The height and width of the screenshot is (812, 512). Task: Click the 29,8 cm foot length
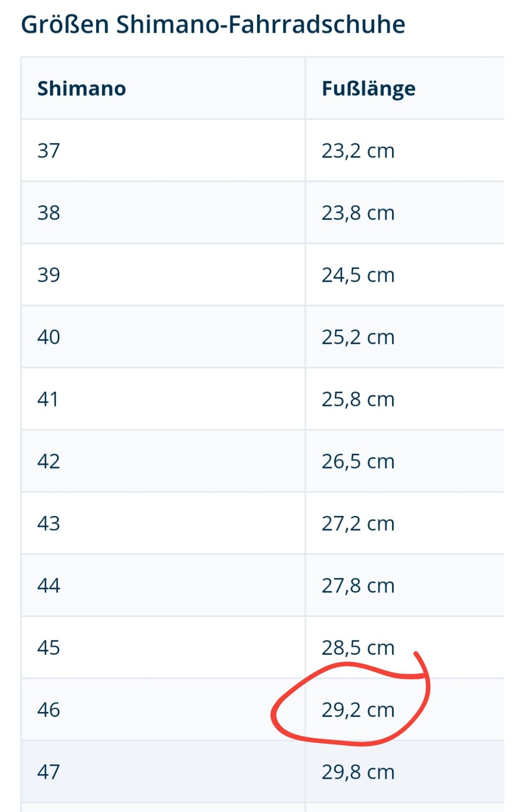[x=358, y=772]
